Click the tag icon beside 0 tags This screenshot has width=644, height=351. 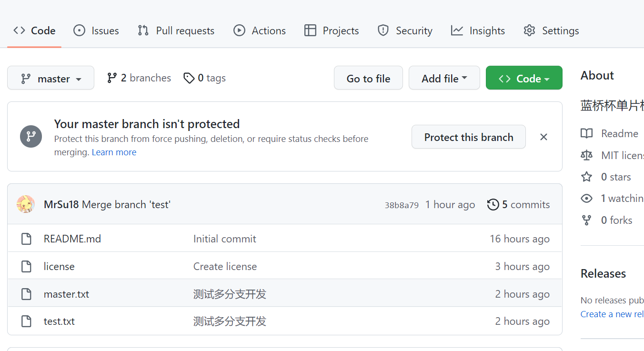click(189, 78)
